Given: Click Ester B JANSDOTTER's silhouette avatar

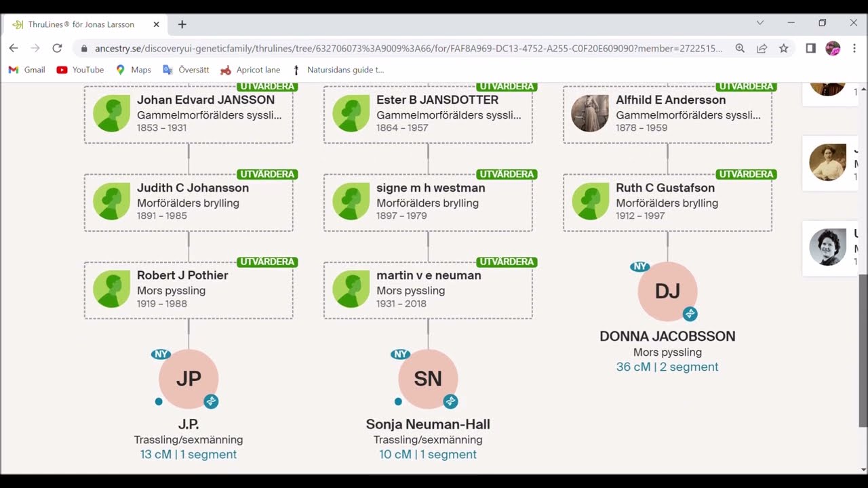Looking at the screenshot, I should pyautogui.click(x=351, y=113).
